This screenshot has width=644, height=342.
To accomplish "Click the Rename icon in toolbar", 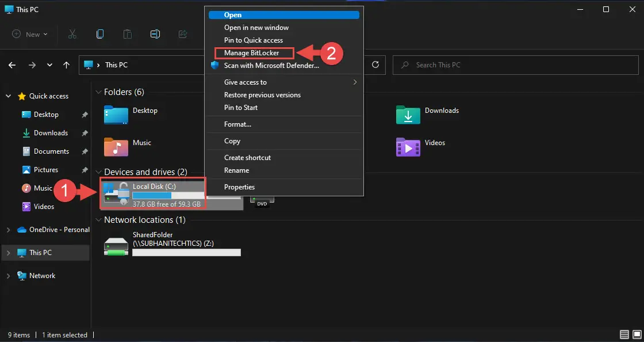I will (x=155, y=34).
